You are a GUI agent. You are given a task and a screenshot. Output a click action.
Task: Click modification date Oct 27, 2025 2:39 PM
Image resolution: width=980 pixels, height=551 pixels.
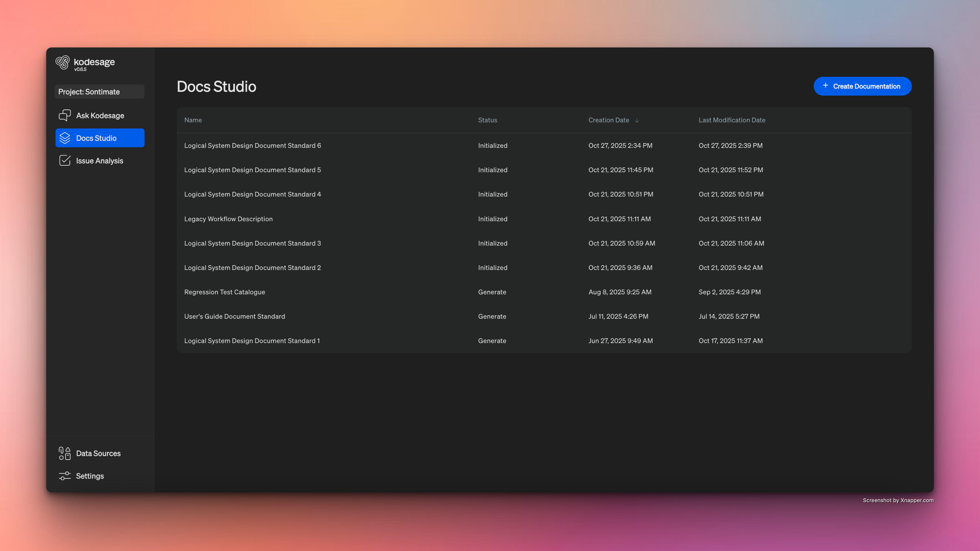pyautogui.click(x=731, y=146)
